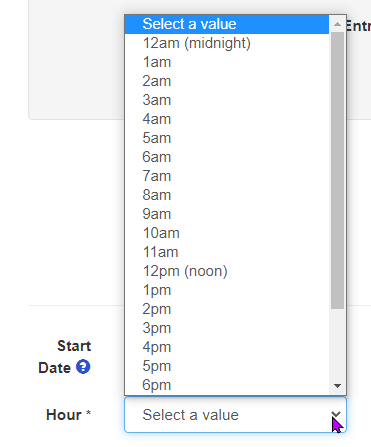Choose 9am from the dropdown
The width and height of the screenshot is (371, 447).
coord(227,214)
